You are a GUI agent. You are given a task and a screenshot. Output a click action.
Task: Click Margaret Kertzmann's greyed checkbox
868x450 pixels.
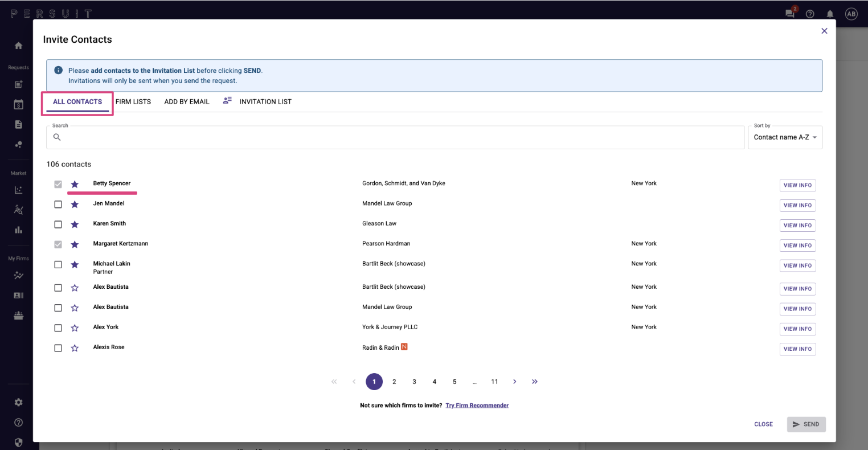[58, 244]
